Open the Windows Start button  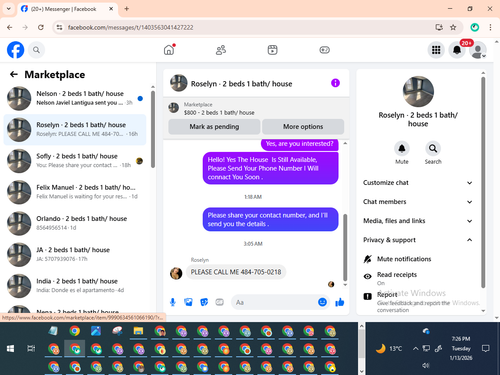pyautogui.click(x=10, y=349)
